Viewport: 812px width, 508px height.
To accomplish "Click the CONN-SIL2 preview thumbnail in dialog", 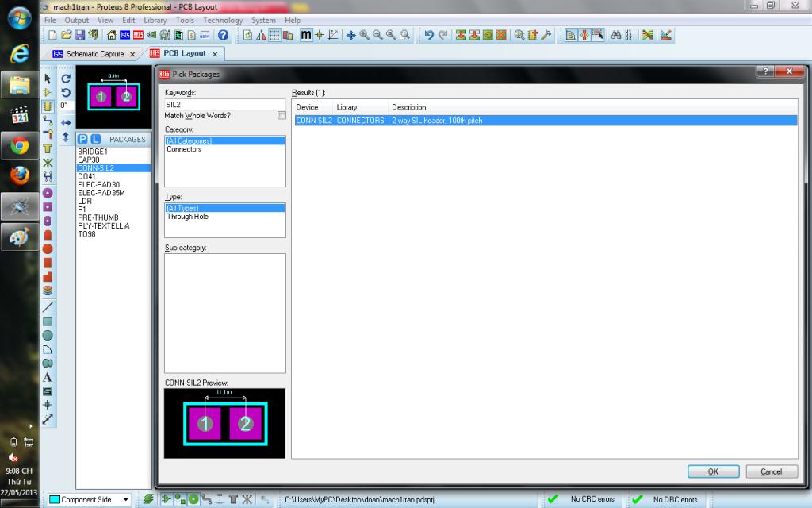I will pyautogui.click(x=224, y=423).
